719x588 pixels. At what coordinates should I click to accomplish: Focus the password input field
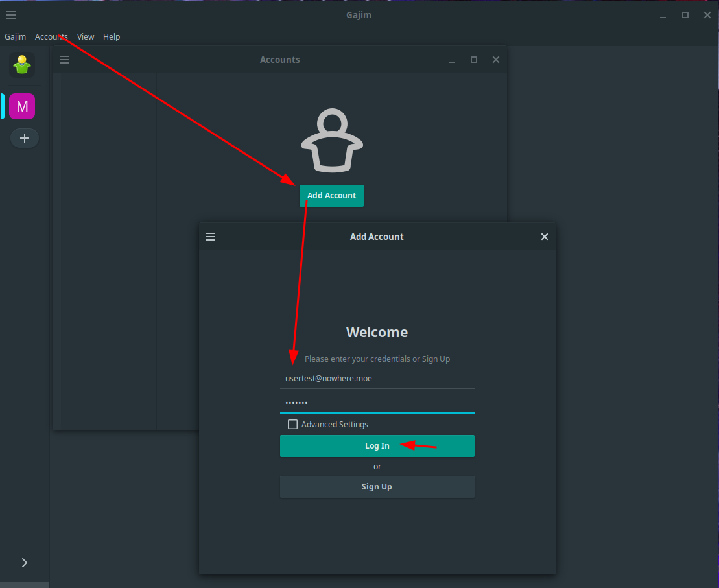click(x=377, y=402)
